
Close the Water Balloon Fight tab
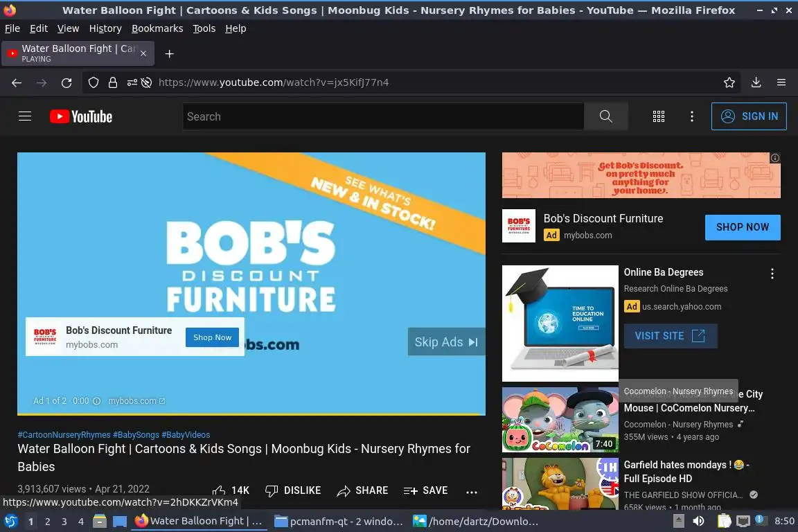click(x=143, y=53)
